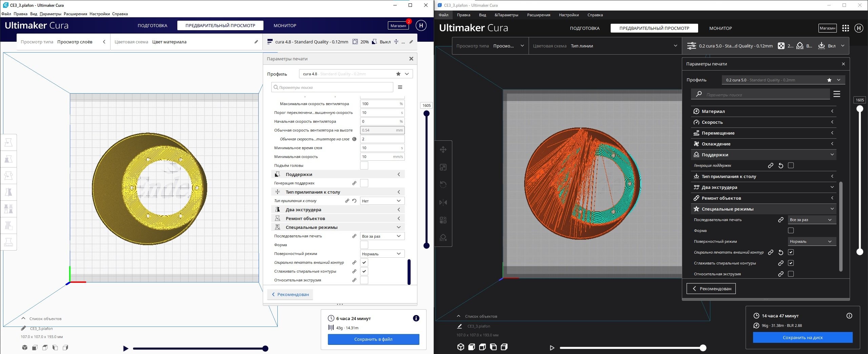
Task: Click "Рекомендован" button in dark print panel
Action: click(x=711, y=289)
